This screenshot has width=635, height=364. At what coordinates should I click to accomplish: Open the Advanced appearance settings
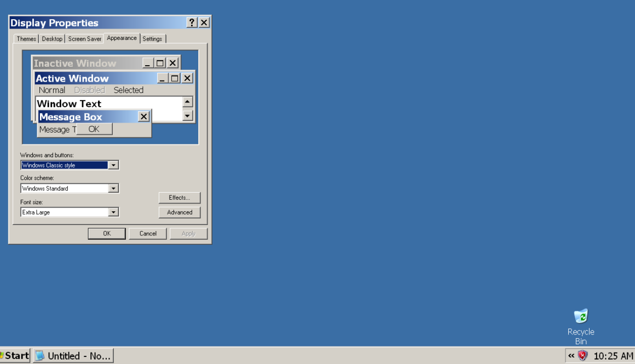click(179, 212)
